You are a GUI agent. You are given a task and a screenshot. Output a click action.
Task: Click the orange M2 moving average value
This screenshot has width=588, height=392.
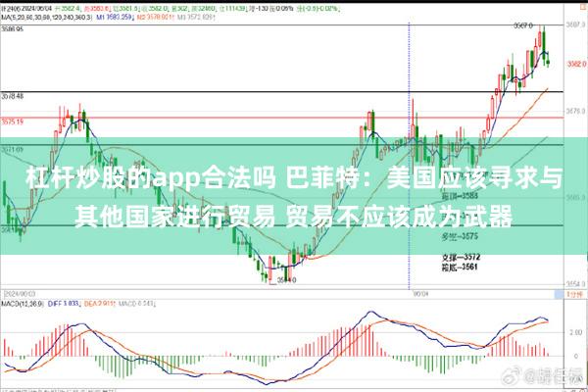point(154,18)
